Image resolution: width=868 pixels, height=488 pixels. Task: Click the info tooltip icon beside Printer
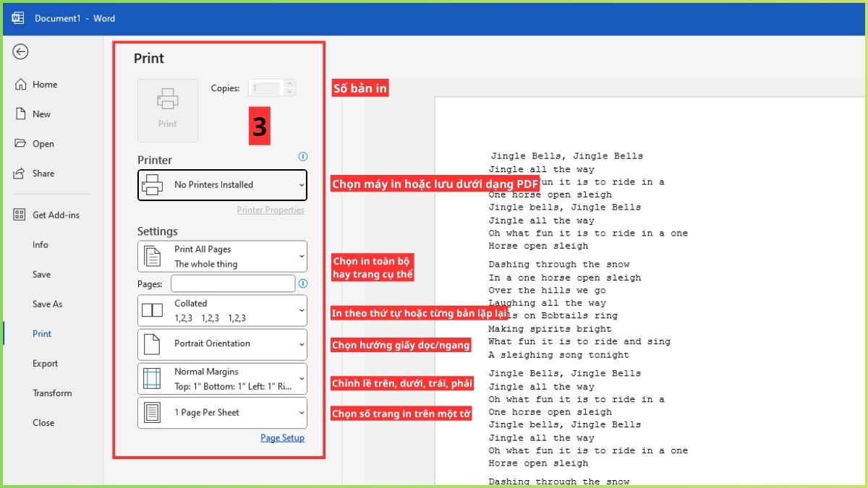(303, 156)
